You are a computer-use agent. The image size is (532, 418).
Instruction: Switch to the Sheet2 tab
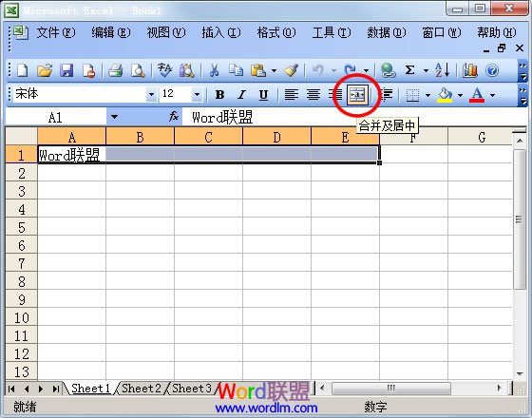click(142, 389)
